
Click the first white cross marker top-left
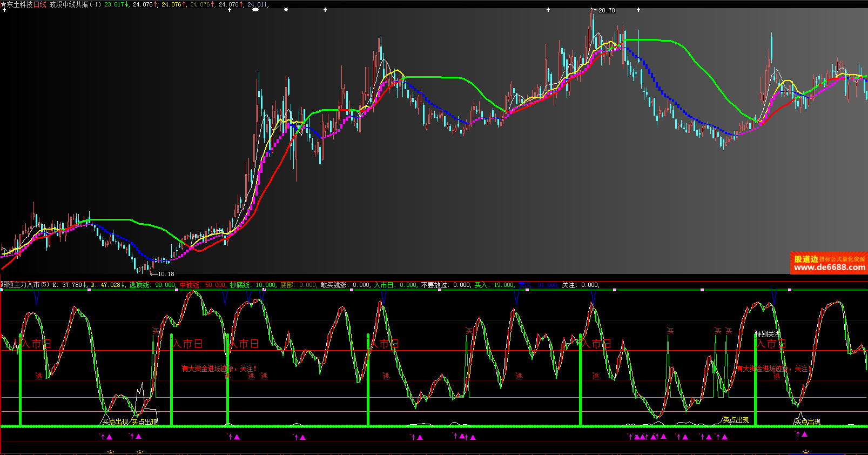[4, 10]
